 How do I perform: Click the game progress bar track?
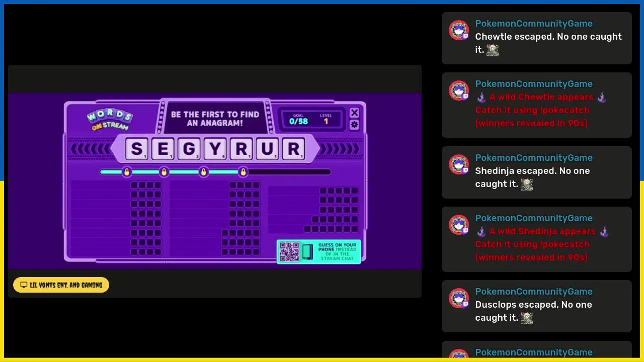click(215, 172)
